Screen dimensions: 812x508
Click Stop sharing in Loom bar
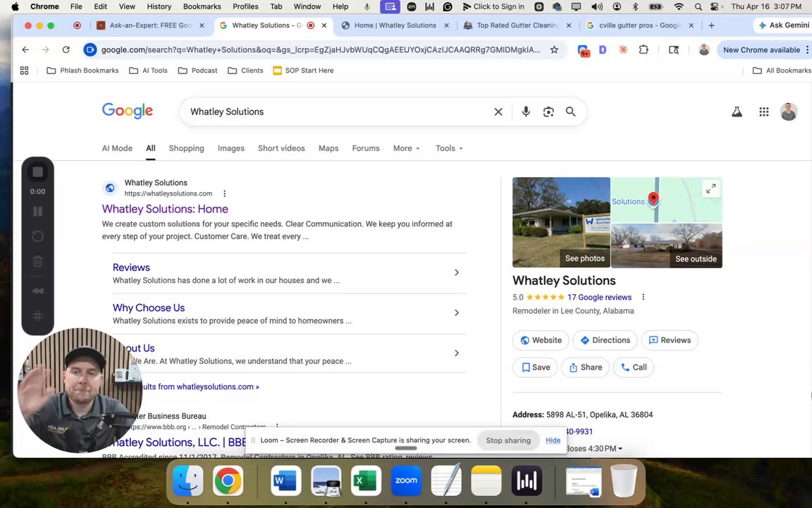508,440
